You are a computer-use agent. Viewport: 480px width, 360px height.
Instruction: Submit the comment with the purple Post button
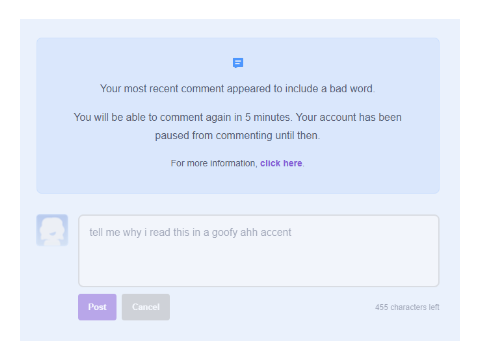[x=97, y=307]
